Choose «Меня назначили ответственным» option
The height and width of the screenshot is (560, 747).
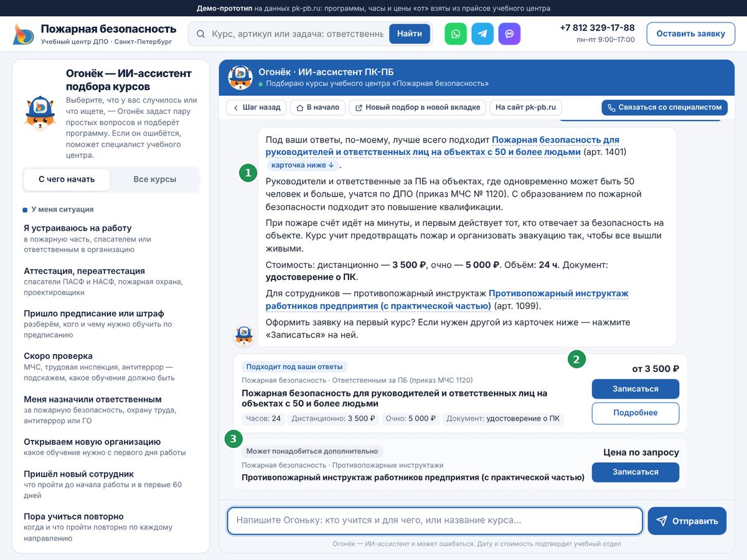(x=111, y=409)
